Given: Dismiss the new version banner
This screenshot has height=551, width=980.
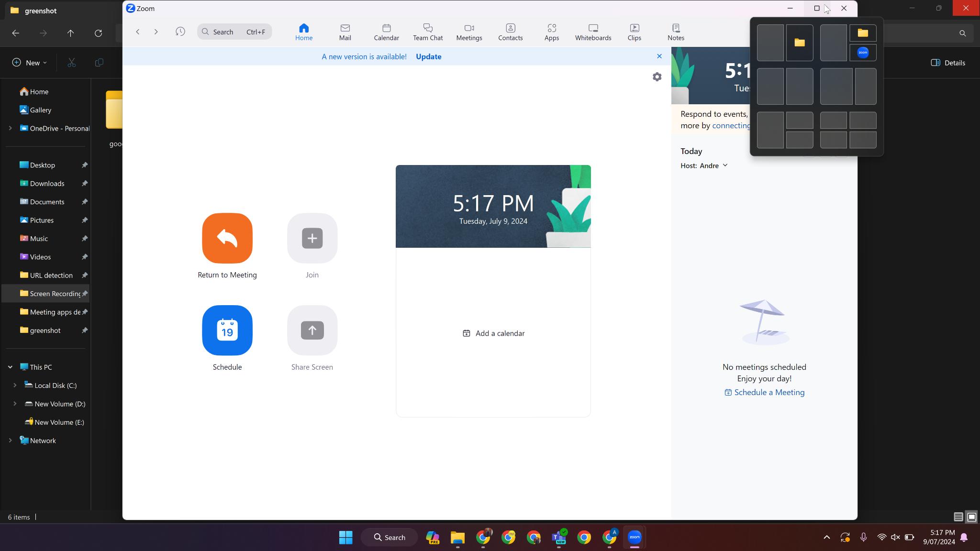Looking at the screenshot, I should 659,56.
